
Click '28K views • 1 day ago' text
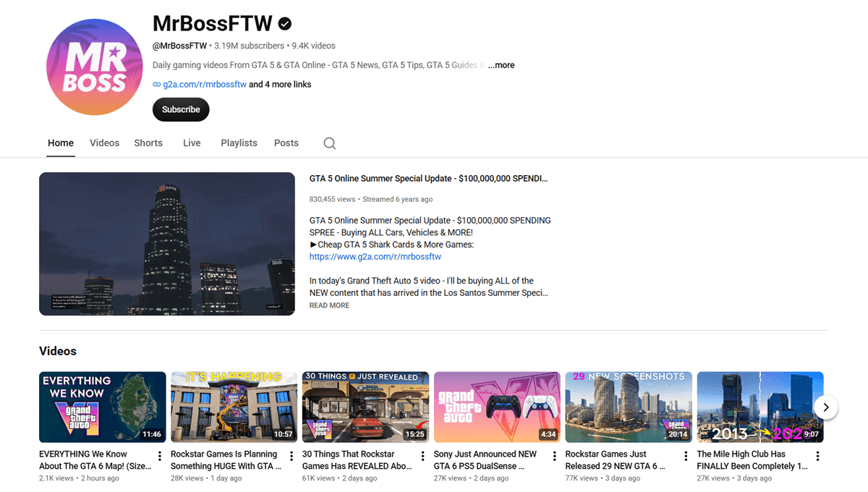coord(206,478)
